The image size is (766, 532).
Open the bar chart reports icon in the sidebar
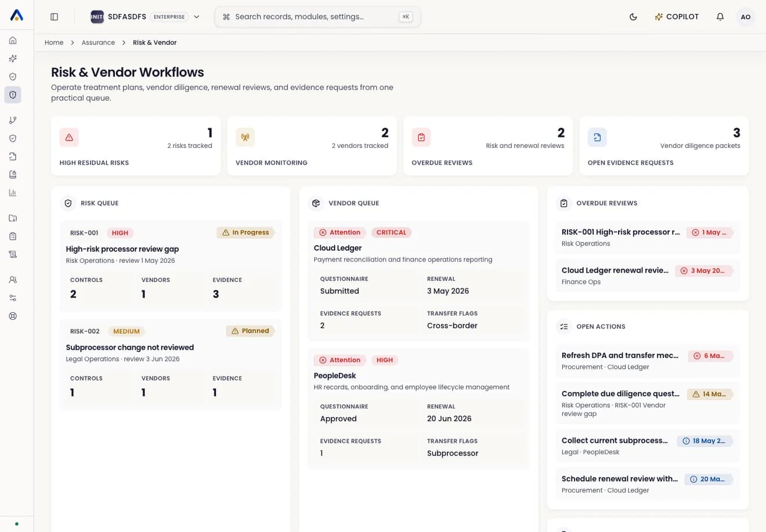click(x=13, y=193)
